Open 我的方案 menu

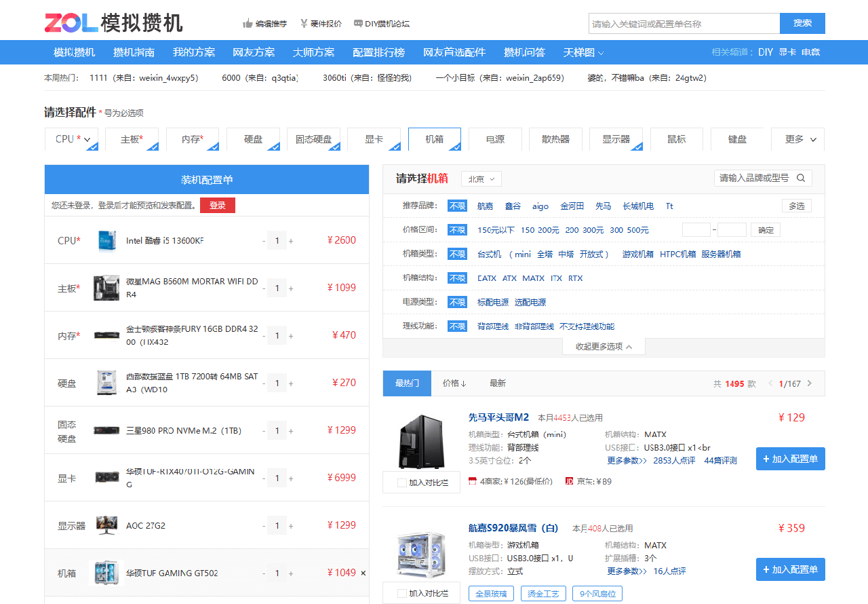[194, 52]
